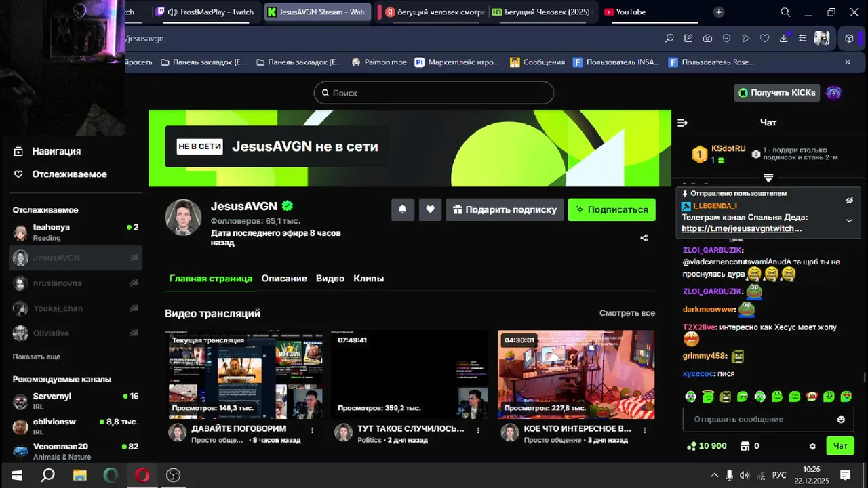Toggle notifications bell for JesusAVGN
Viewport: 868px width, 488px height.
[402, 209]
